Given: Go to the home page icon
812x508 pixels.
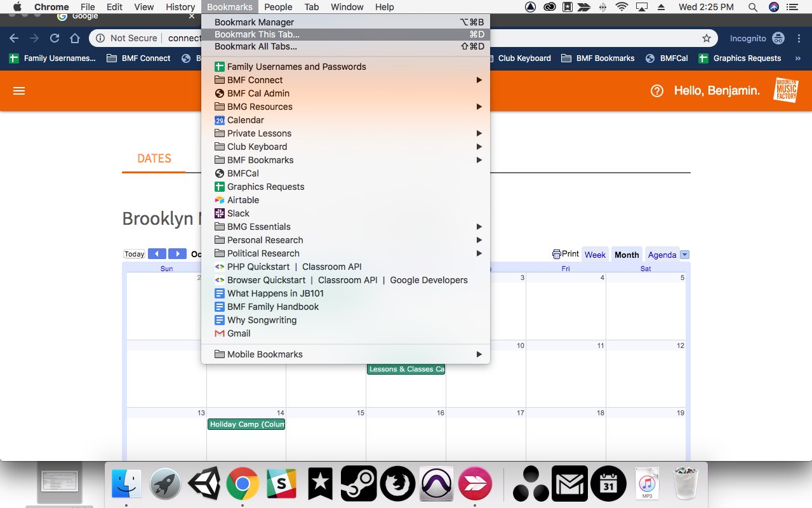Looking at the screenshot, I should 75,38.
